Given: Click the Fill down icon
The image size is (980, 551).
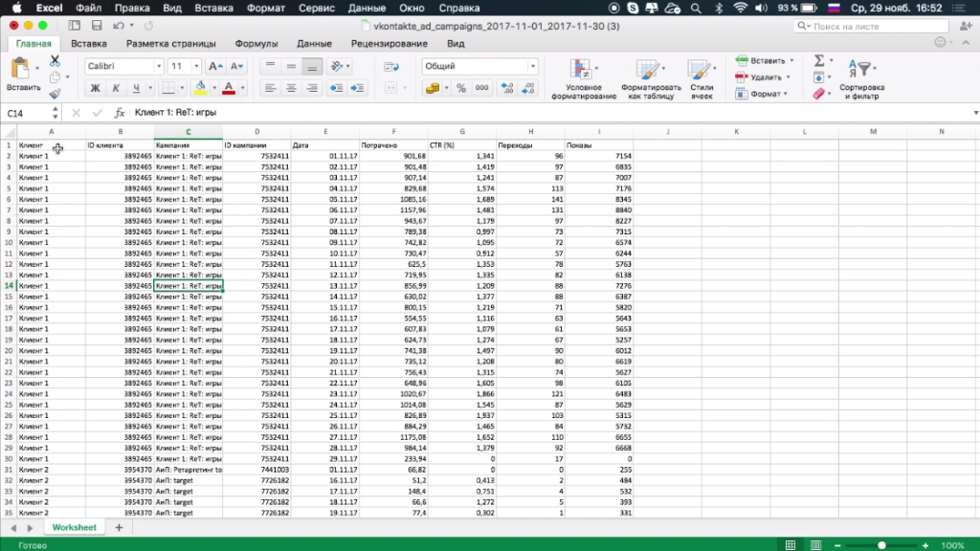Looking at the screenshot, I should tap(819, 77).
